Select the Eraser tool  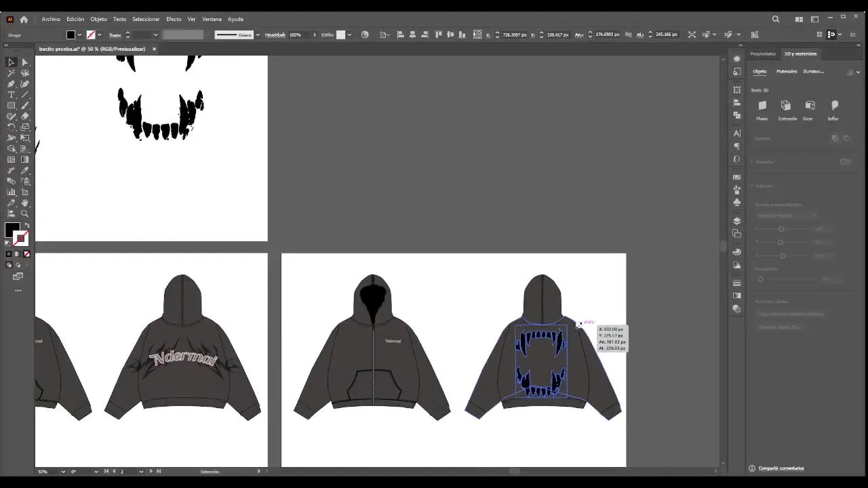(24, 116)
